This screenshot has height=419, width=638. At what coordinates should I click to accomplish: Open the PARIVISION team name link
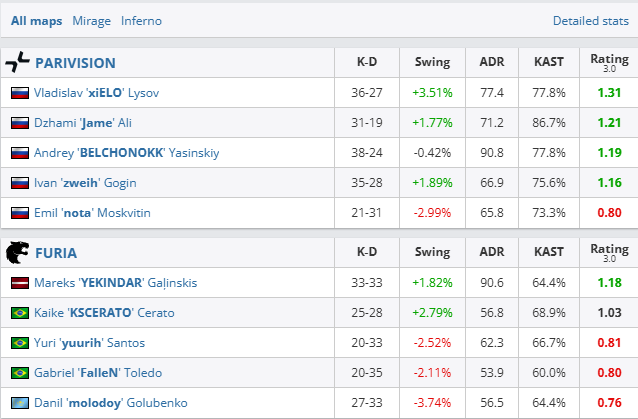[75, 63]
